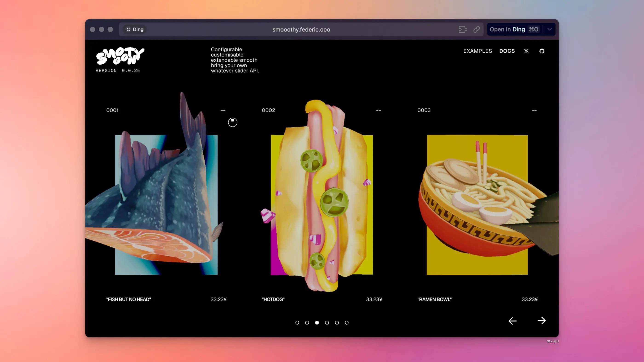Click the Ding smiley browser badge

click(135, 29)
